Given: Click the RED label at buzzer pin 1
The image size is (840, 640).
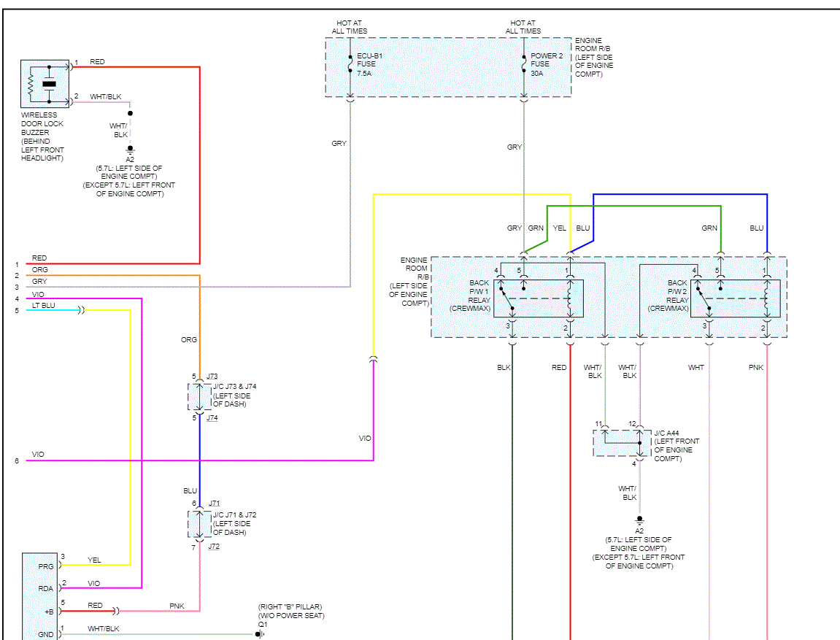Looking at the screenshot, I should [98, 61].
